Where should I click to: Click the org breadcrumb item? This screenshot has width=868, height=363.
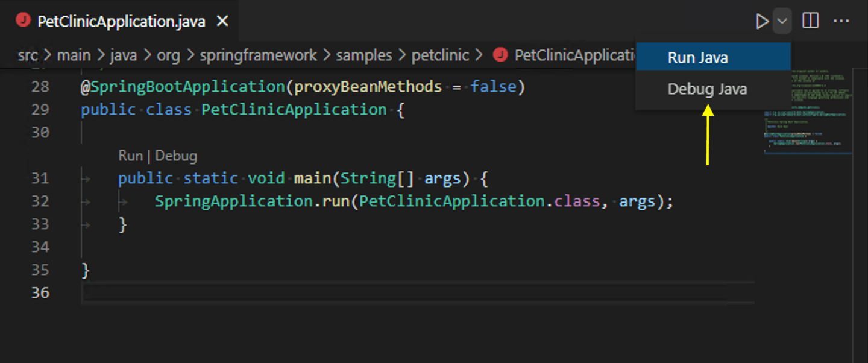(168, 55)
